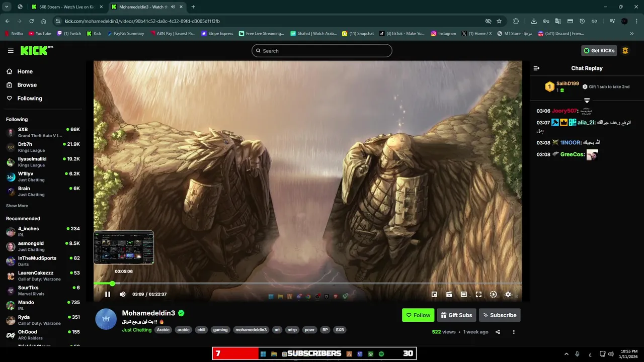Expand Following list with Show More

17,206
